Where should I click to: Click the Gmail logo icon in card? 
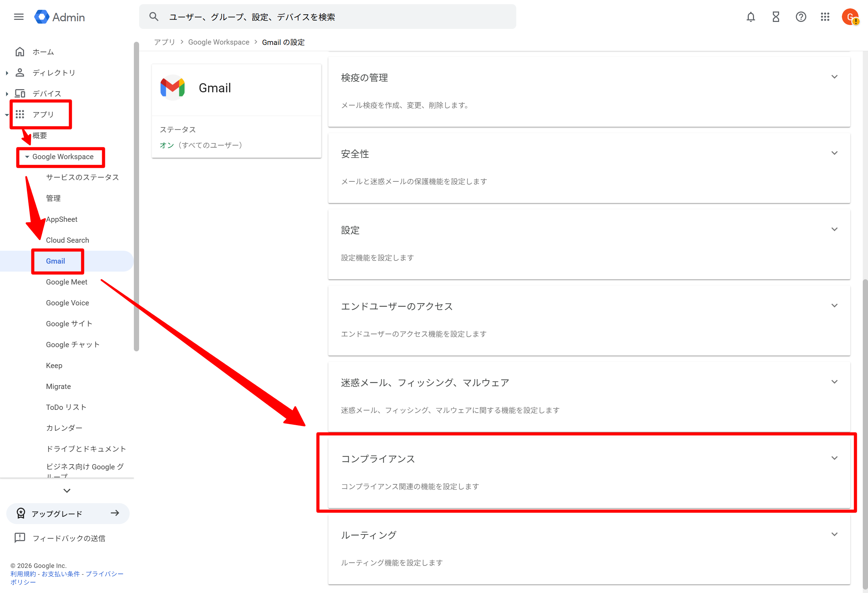pos(173,88)
